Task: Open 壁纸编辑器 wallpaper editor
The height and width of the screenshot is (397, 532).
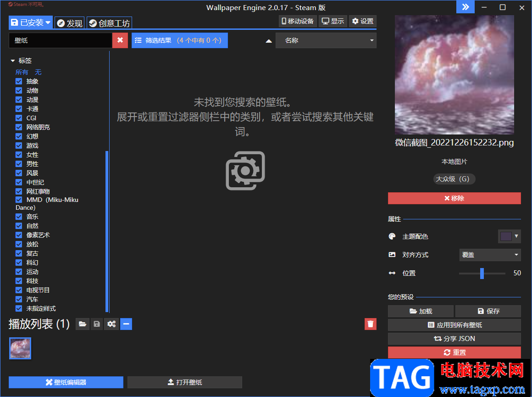Action: [66, 382]
